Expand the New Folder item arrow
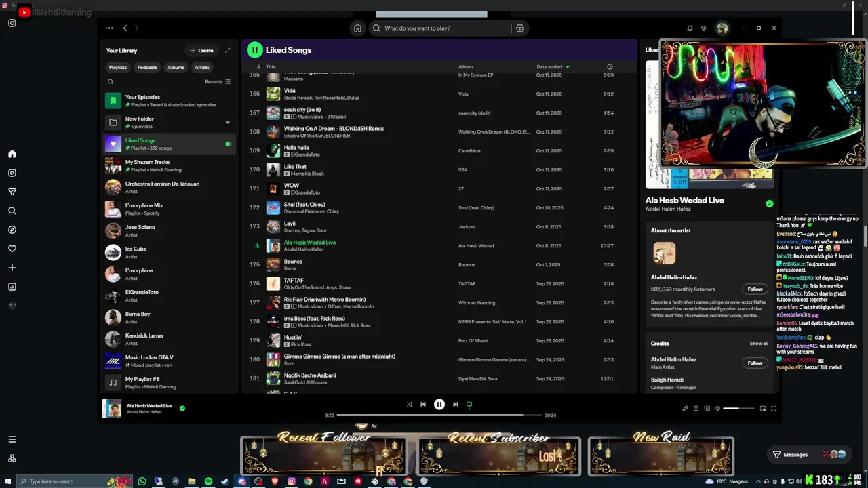The width and height of the screenshot is (868, 488). [x=228, y=123]
